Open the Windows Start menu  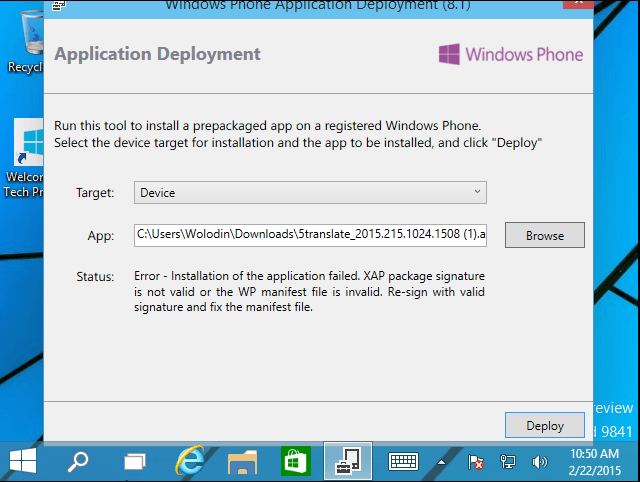[x=24, y=461]
